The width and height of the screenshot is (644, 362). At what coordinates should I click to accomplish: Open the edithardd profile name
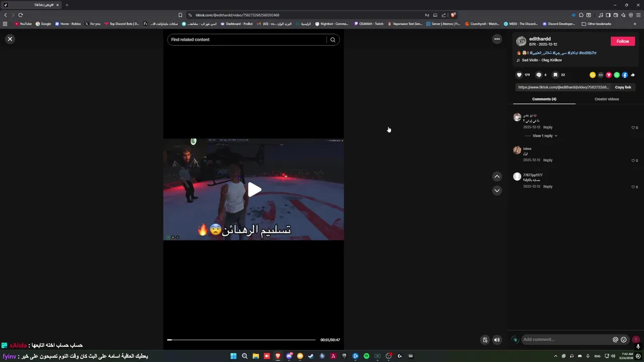(540, 39)
